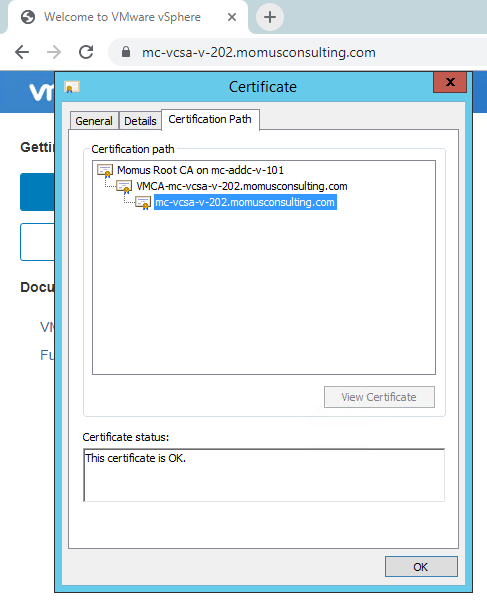Screen dimensions: 487x608
Task: Close the Welcome to VMware vSphere tab
Action: (232, 17)
